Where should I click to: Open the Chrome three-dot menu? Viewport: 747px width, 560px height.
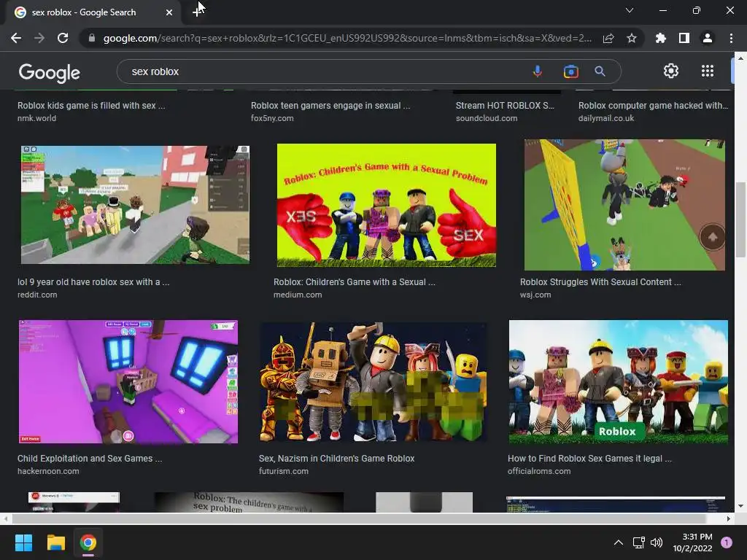coord(731,38)
